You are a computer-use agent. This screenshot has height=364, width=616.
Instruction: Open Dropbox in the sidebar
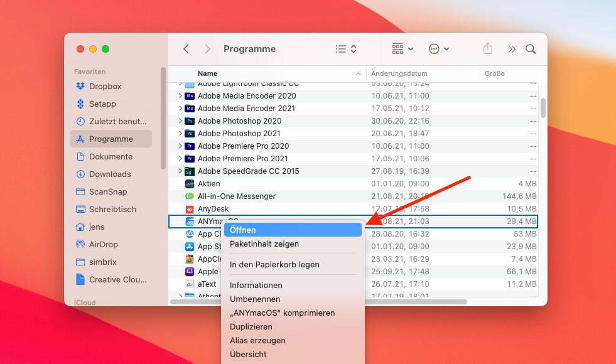[x=111, y=87]
